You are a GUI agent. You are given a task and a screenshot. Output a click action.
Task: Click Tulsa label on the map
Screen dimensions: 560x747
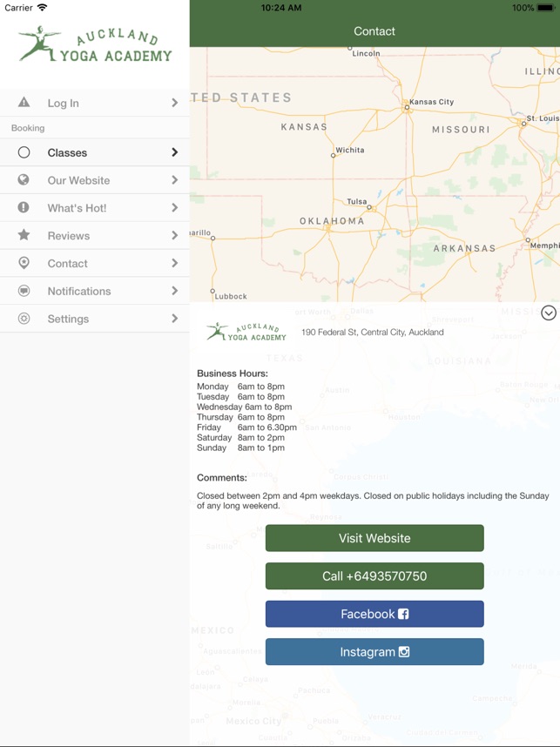(x=356, y=201)
